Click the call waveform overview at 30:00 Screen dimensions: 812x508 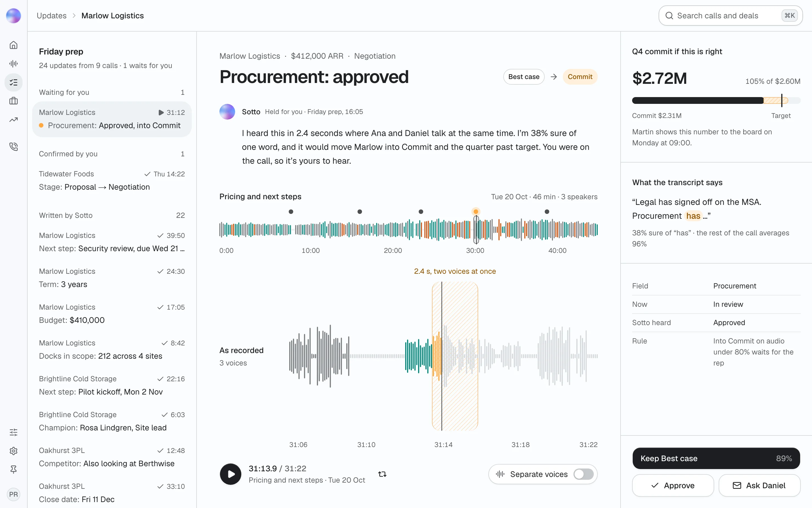click(x=476, y=230)
